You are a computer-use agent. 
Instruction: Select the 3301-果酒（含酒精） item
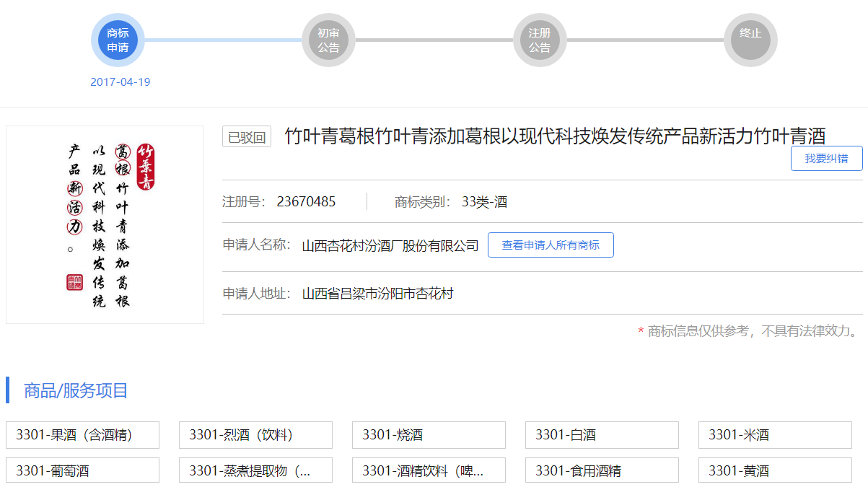[x=82, y=435]
